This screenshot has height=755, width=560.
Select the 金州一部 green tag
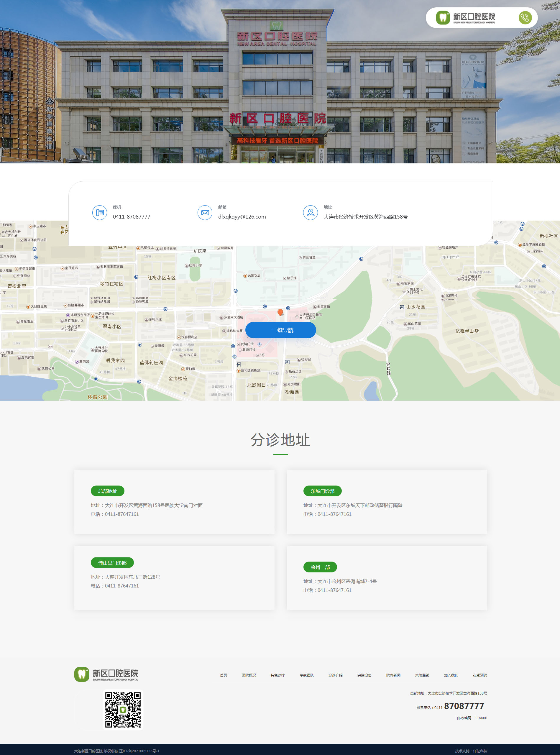320,567
